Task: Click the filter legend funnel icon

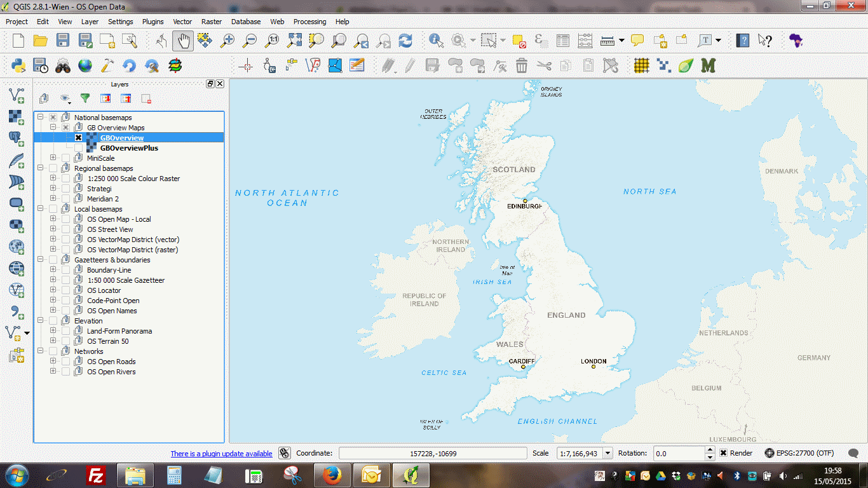Action: coord(85,98)
